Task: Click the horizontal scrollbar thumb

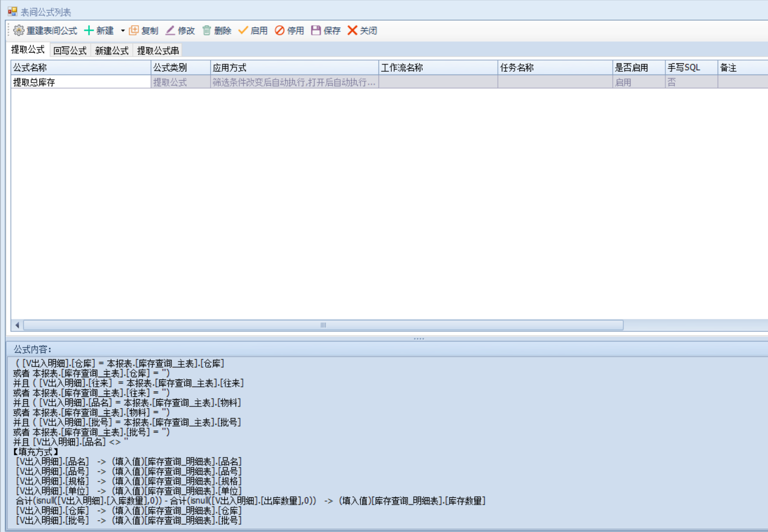Action: click(323, 325)
